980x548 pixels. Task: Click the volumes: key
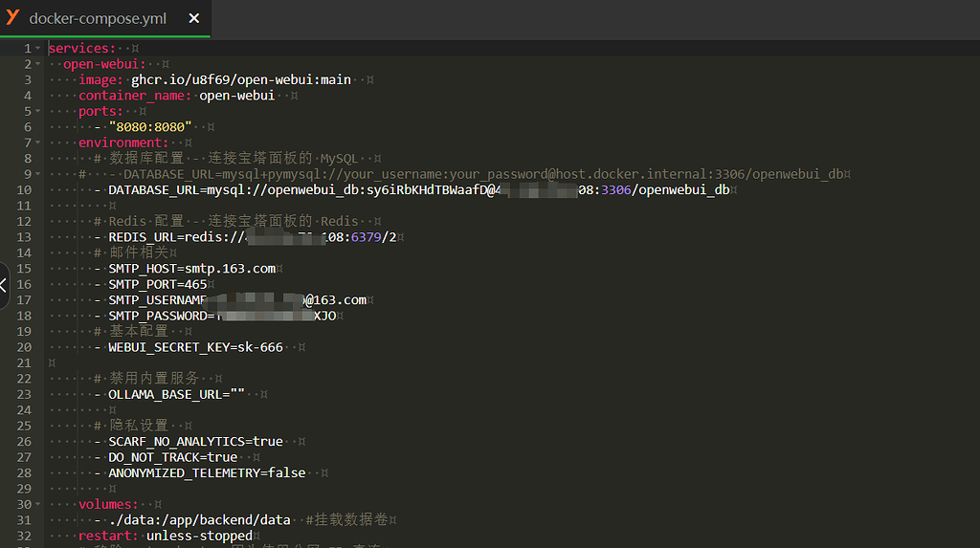point(108,504)
